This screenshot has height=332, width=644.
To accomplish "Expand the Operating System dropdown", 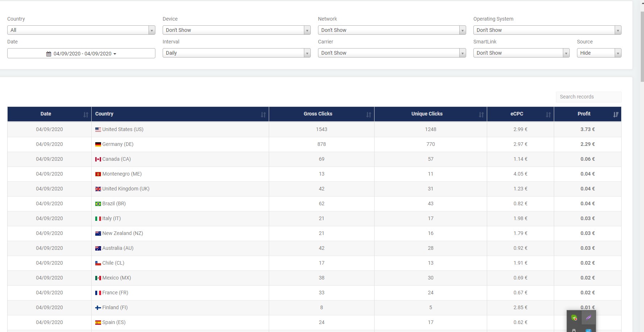I will 547,30.
